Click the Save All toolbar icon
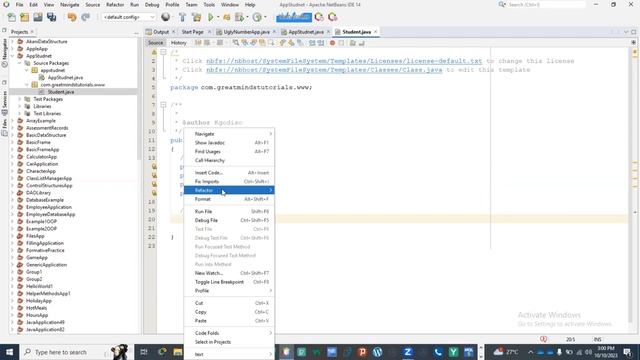This screenshot has height=360, width=640. coord(51,17)
